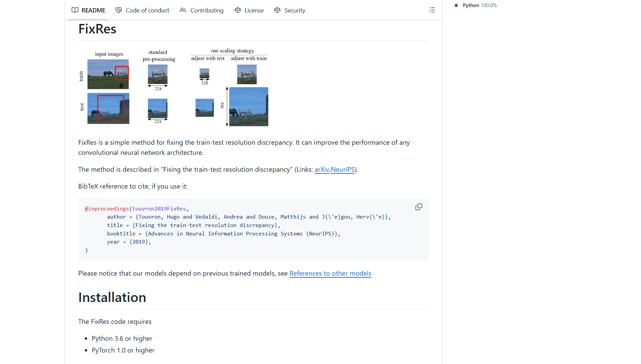Click the Installation section heading
Image resolution: width=641 pixels, height=364 pixels.
click(112, 297)
